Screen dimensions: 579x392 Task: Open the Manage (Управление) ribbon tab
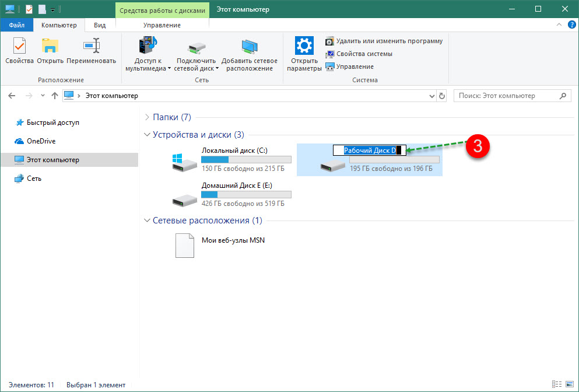pos(162,25)
